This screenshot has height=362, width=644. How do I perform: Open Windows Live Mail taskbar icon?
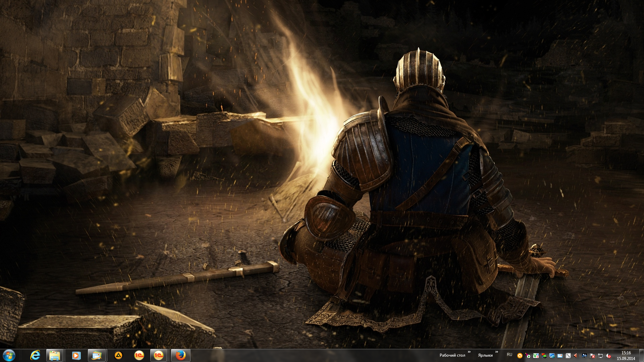[x=97, y=355]
